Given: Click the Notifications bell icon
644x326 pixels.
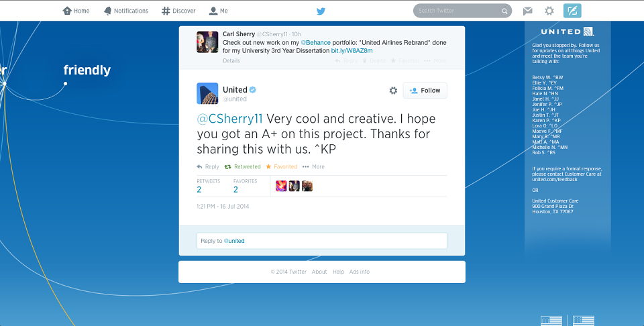Looking at the screenshot, I should click(107, 11).
